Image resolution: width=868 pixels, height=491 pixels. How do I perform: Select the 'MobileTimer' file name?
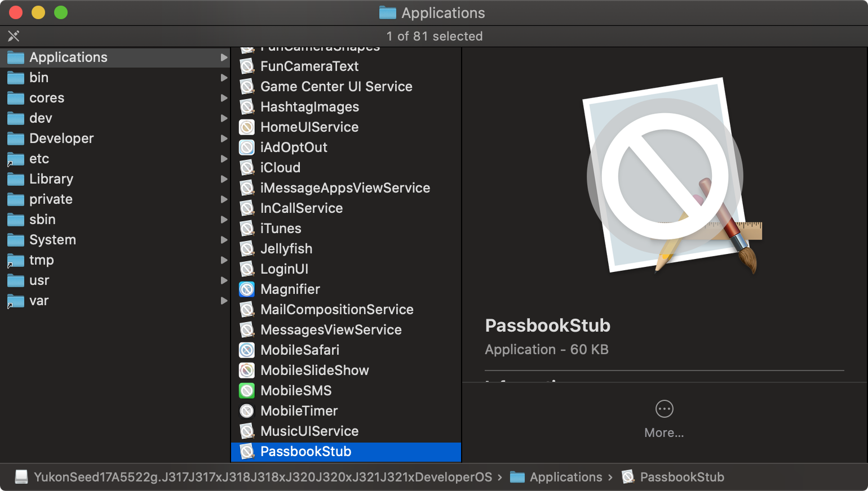(299, 411)
